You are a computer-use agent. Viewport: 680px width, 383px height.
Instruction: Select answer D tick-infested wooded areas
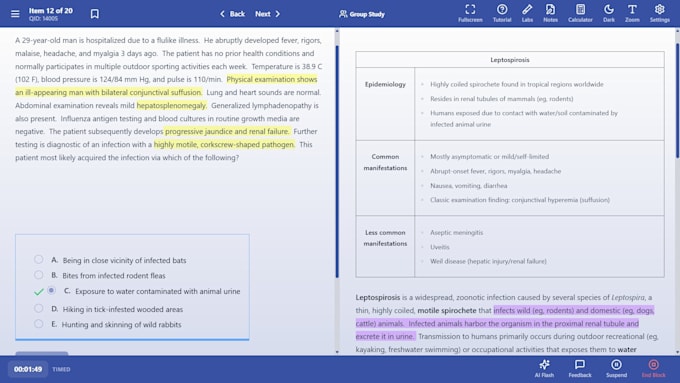coord(39,308)
